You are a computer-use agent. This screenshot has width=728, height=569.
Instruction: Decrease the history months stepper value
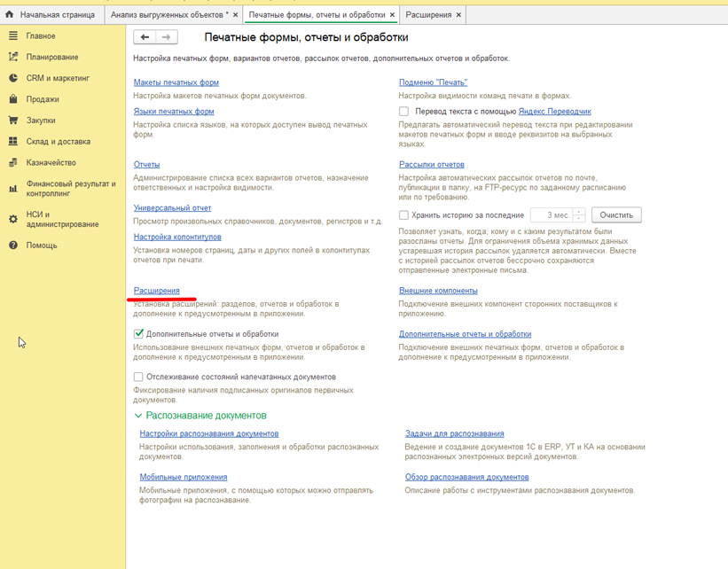(x=578, y=218)
